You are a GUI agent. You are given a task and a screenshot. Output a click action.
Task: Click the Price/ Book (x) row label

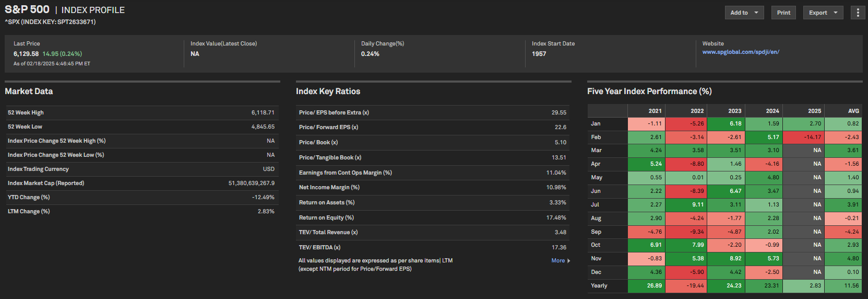tap(318, 142)
